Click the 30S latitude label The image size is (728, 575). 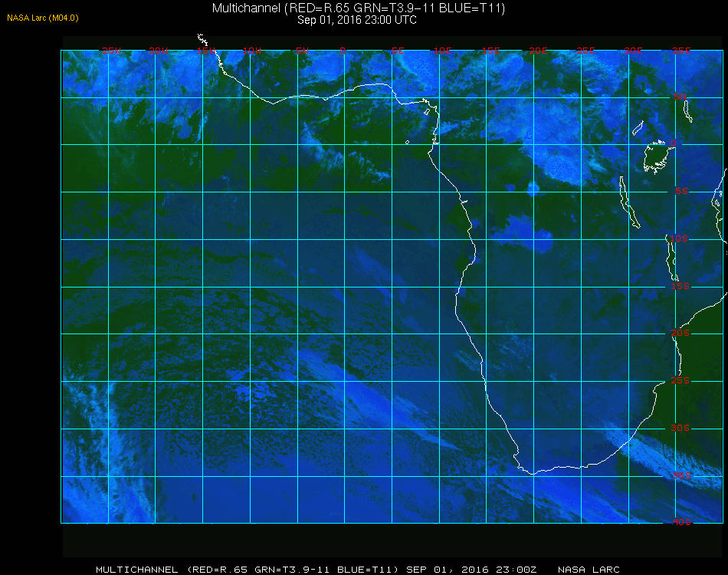tap(680, 428)
